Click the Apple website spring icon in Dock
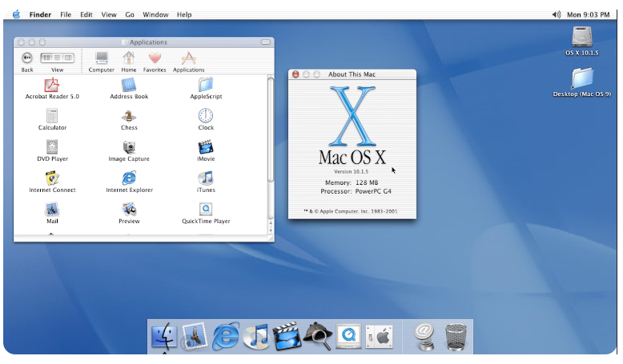The image size is (623, 364). coord(424,337)
